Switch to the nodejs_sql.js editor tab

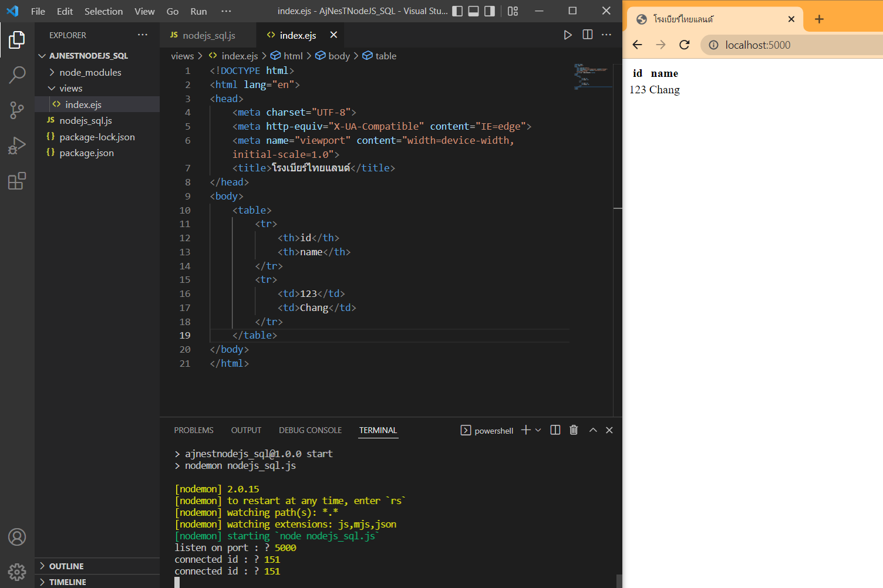click(x=208, y=36)
